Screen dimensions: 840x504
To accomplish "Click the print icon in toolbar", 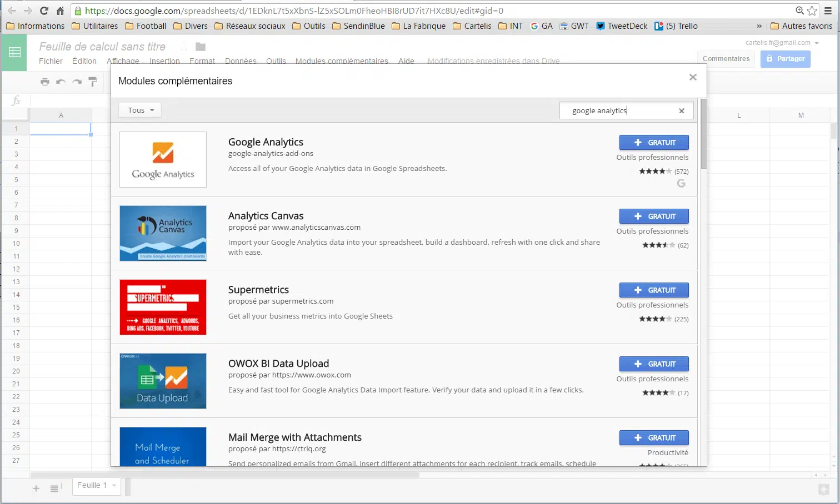I will 45,82.
